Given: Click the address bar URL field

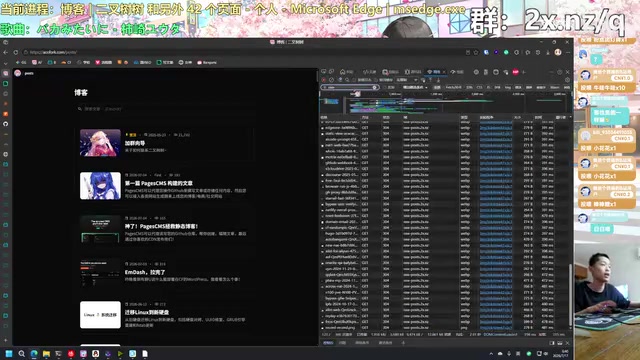Looking at the screenshot, I should [245, 52].
